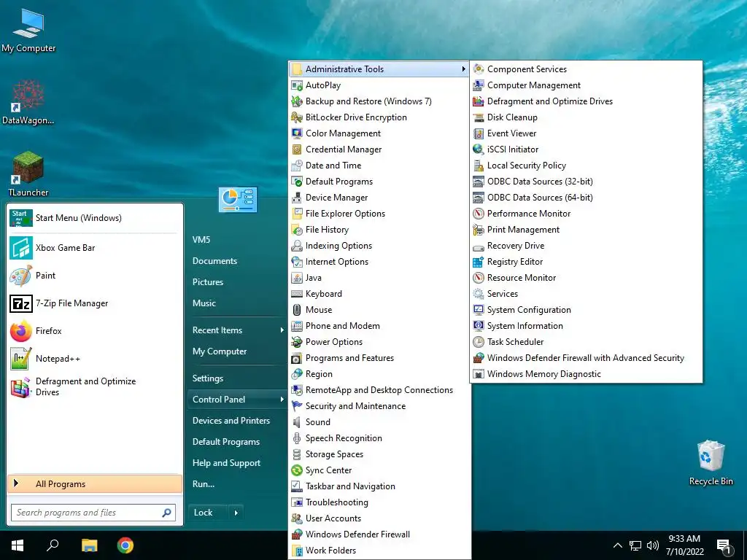Open the Registry Editor icon
Image resolution: width=747 pixels, height=560 pixels.
479,262
